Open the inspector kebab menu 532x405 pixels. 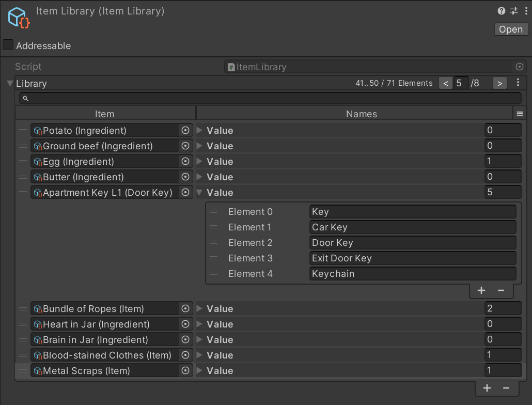[x=524, y=11]
